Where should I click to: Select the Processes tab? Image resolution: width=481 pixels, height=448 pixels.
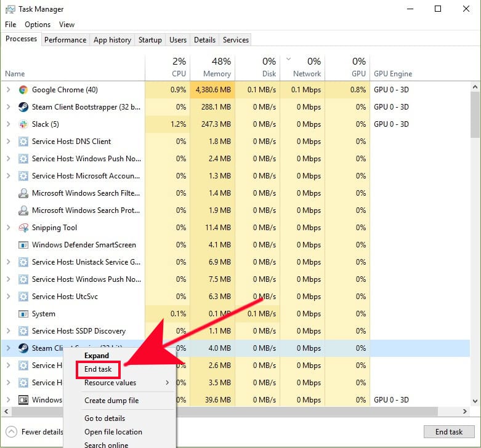(21, 39)
